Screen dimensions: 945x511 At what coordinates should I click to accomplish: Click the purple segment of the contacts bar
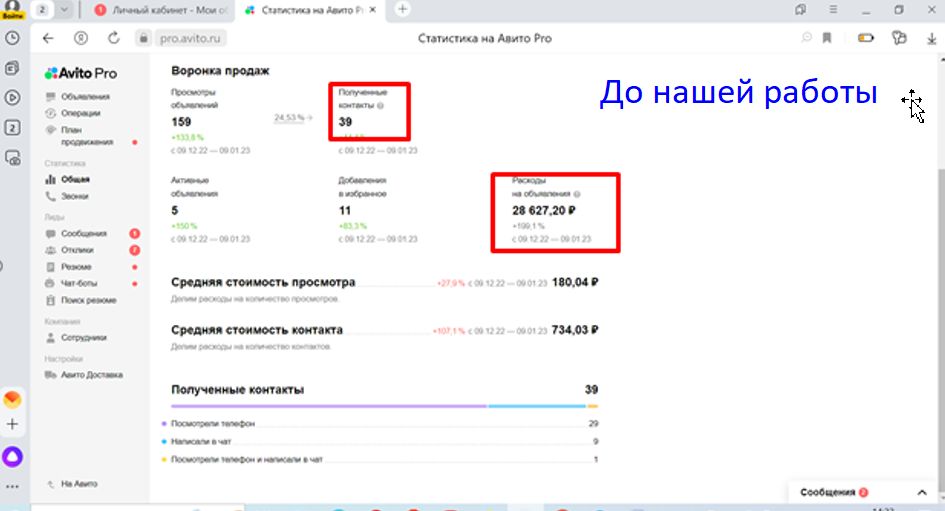point(329,406)
